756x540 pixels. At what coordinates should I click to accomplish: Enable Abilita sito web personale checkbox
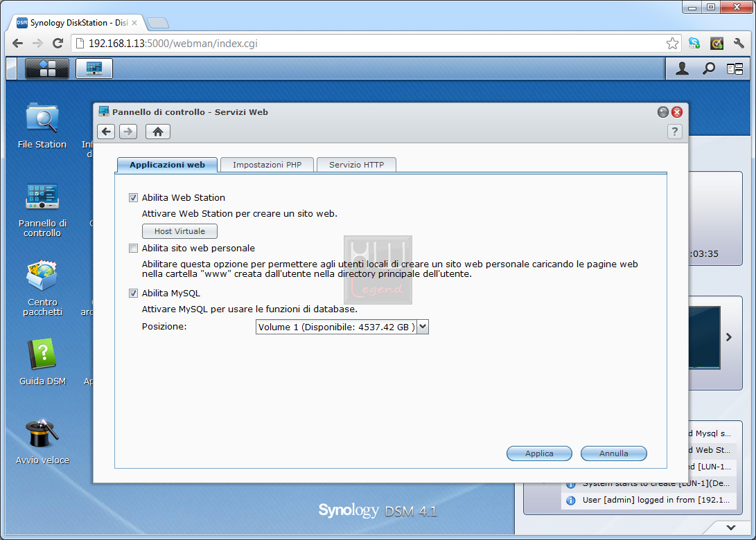[x=134, y=248]
